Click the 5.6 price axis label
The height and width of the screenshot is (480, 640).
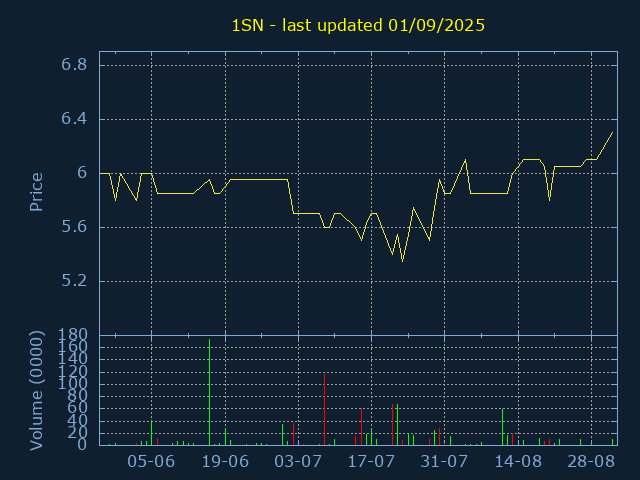[74, 227]
